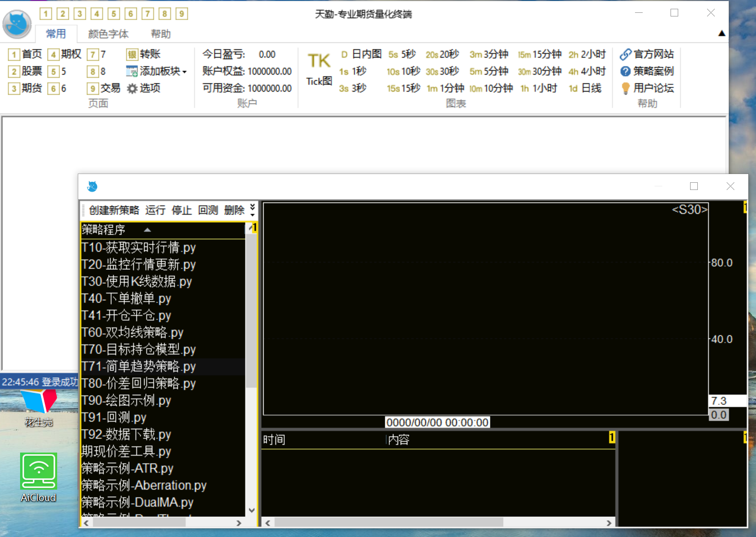Image resolution: width=756 pixels, height=537 pixels.
Task: Expand the strategy toolbar overflow chevron
Action: pyautogui.click(x=252, y=210)
